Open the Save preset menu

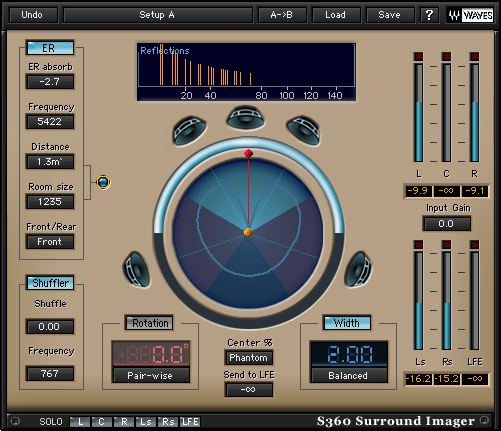click(390, 15)
